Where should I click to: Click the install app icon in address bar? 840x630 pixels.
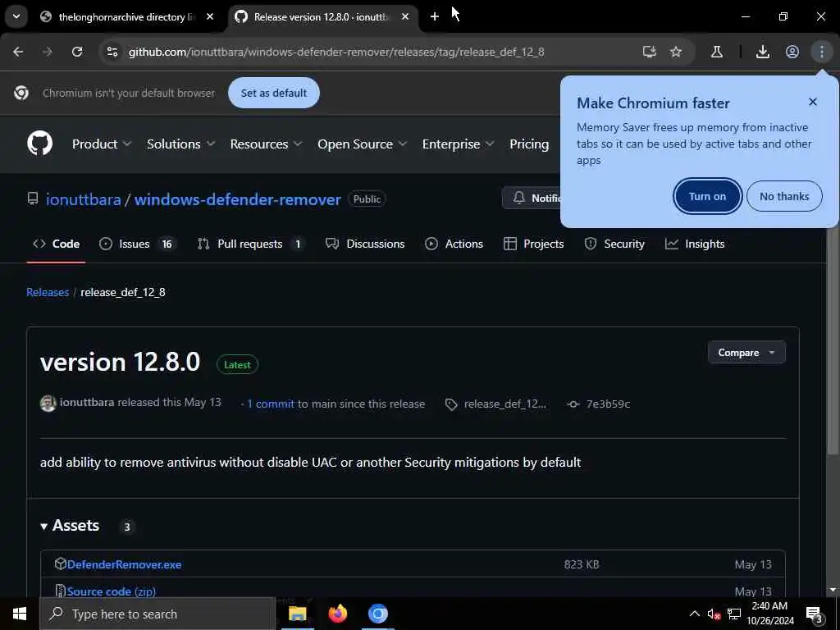(x=650, y=52)
